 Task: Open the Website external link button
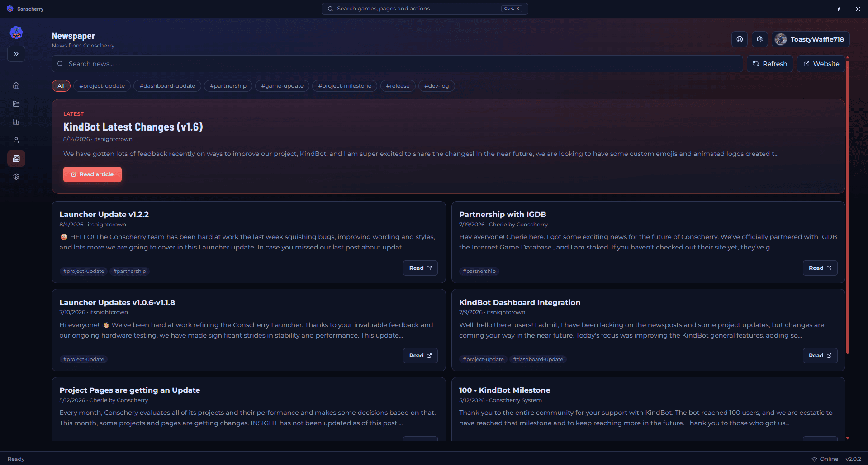[x=821, y=64]
